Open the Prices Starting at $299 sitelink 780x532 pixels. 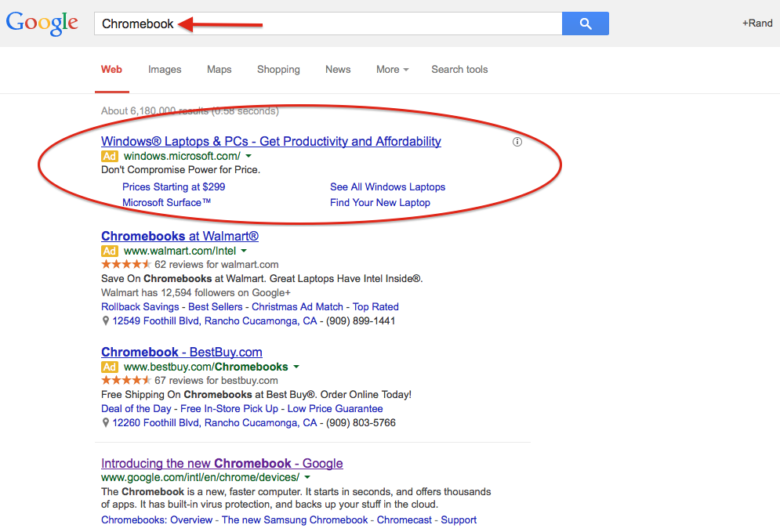click(x=173, y=187)
